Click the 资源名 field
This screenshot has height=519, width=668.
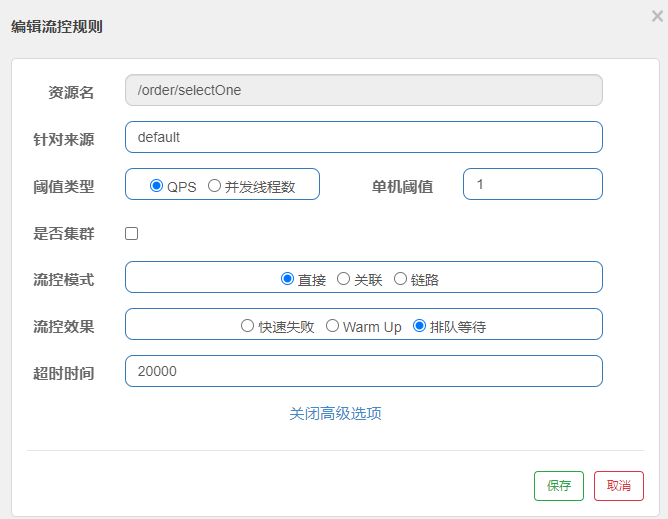coord(363,90)
